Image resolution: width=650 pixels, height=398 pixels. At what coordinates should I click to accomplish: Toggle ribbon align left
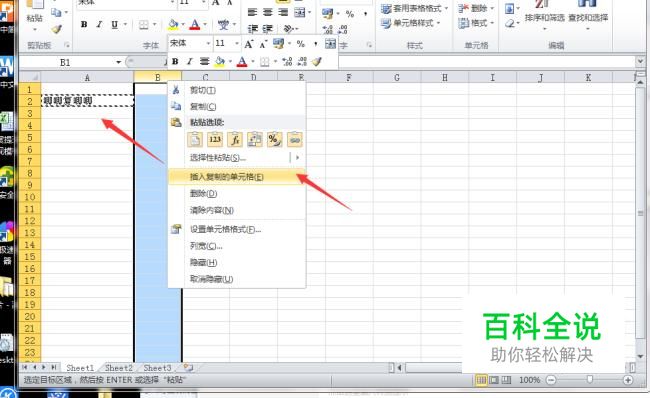252,13
